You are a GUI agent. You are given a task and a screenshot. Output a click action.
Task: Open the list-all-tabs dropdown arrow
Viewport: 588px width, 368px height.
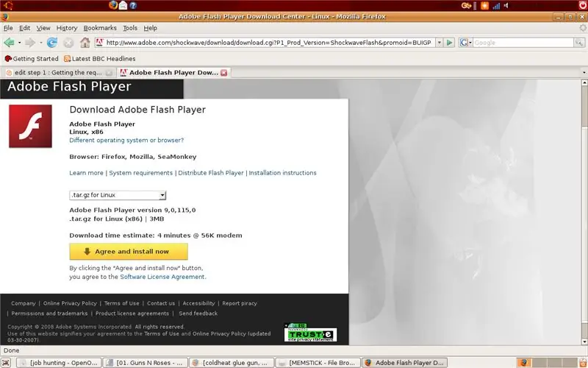pyautogui.click(x=584, y=72)
